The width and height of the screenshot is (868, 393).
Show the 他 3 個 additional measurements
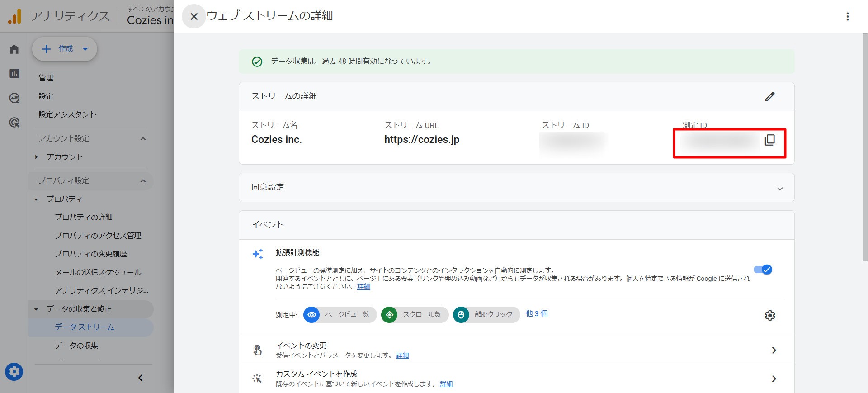[x=537, y=313]
